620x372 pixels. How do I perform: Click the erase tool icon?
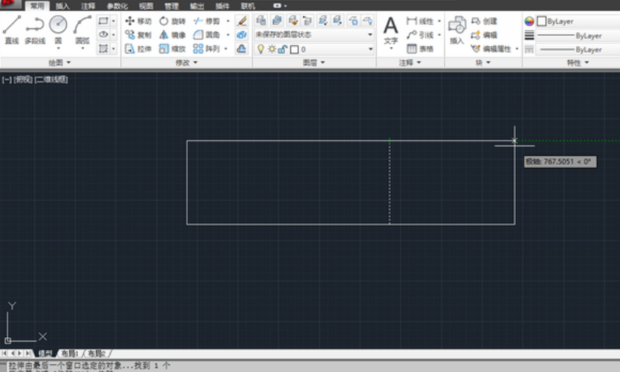pyautogui.click(x=242, y=21)
